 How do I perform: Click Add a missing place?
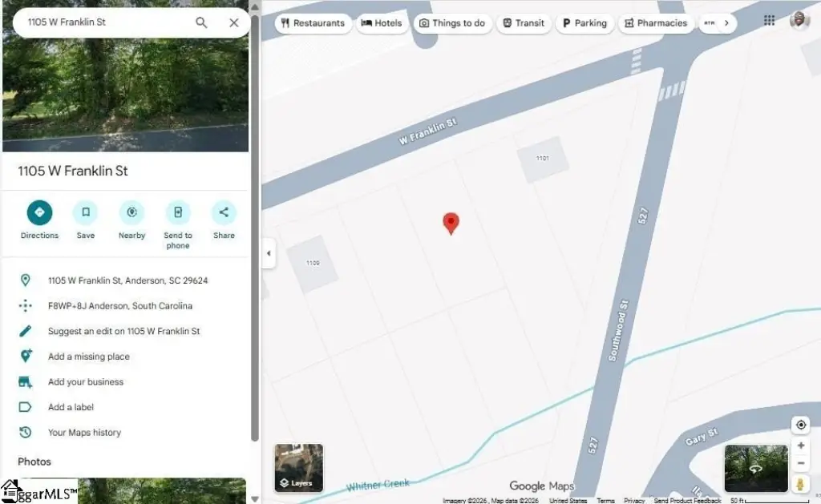pos(88,357)
